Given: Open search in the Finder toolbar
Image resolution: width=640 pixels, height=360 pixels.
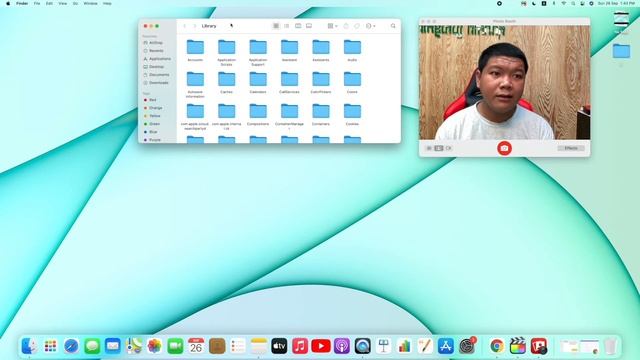Looking at the screenshot, I should tap(393, 26).
